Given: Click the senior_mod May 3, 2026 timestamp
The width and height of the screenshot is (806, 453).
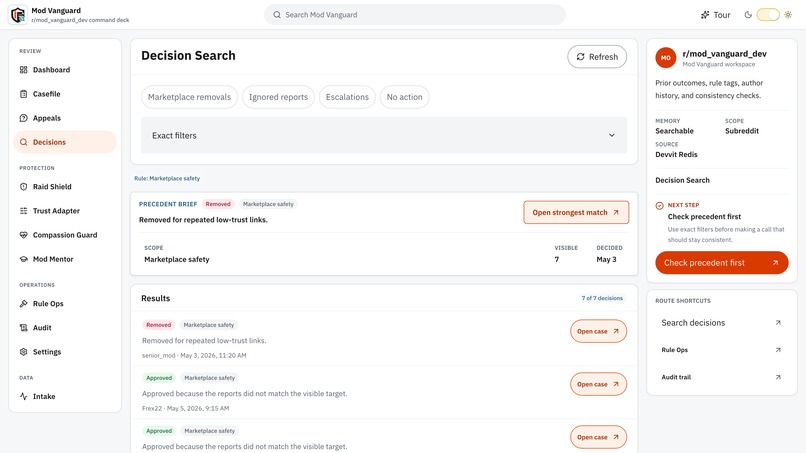Looking at the screenshot, I should point(194,355).
